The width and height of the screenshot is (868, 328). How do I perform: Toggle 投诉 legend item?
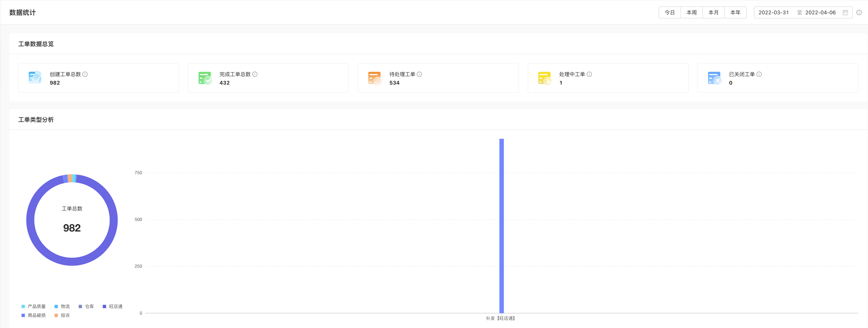click(x=62, y=315)
